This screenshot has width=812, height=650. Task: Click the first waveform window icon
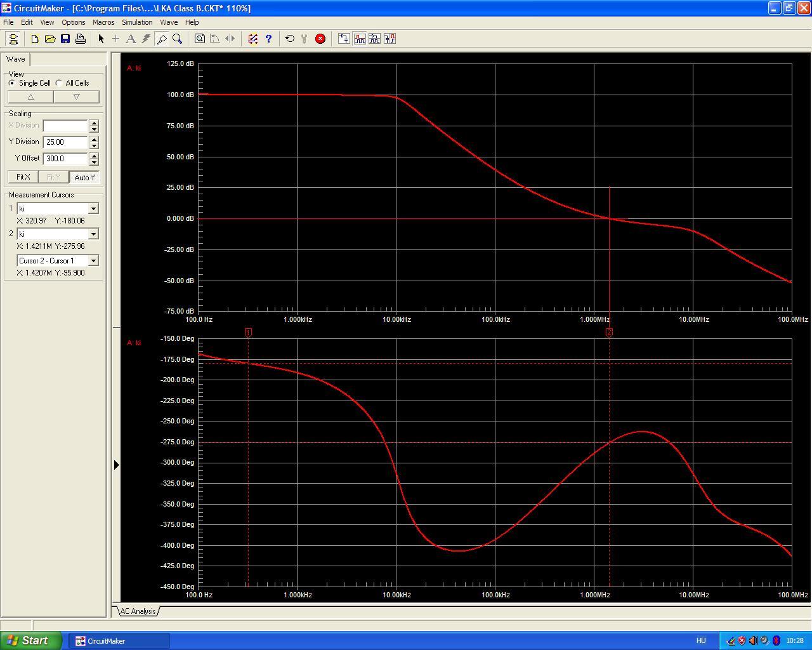(x=360, y=39)
